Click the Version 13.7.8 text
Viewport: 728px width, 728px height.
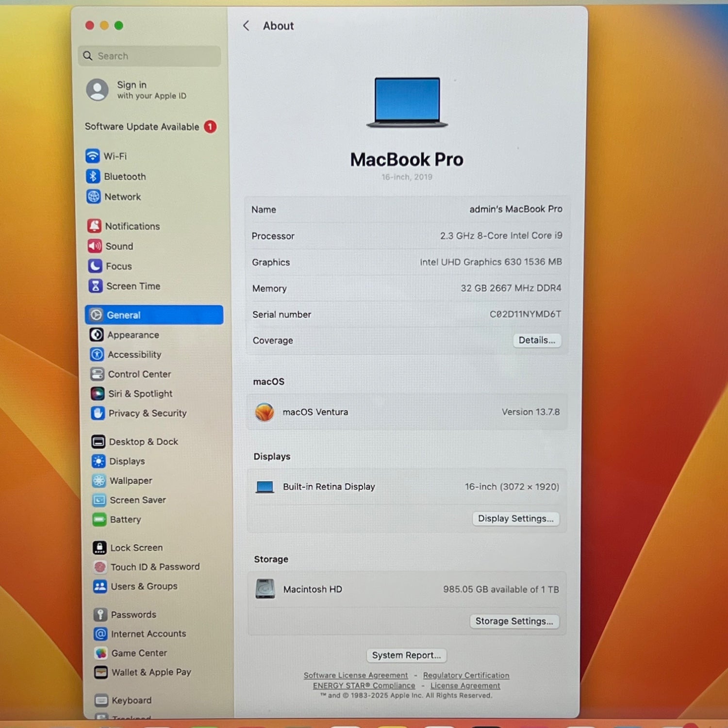530,412
